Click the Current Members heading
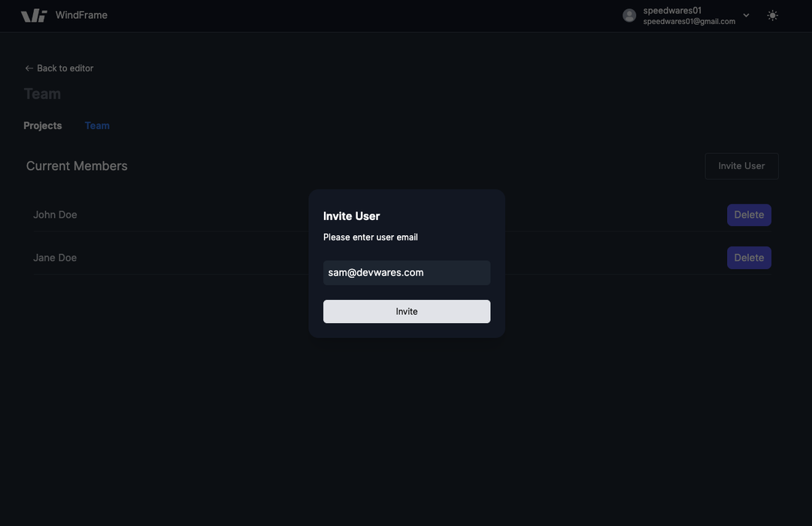This screenshot has height=526, width=812. 77,166
